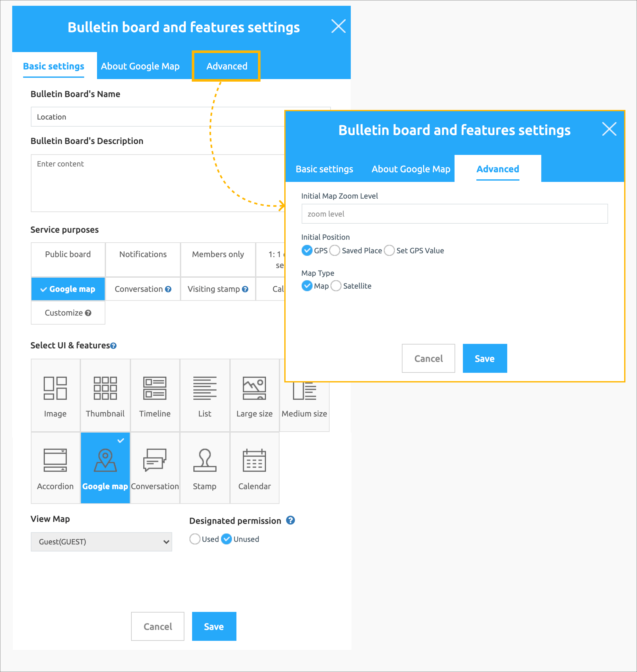Select the Saved Place radio option

335,250
